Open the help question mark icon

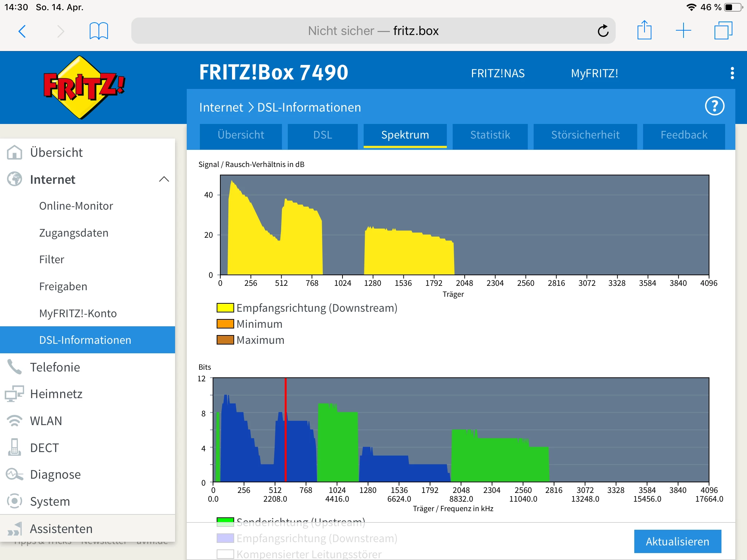[714, 106]
